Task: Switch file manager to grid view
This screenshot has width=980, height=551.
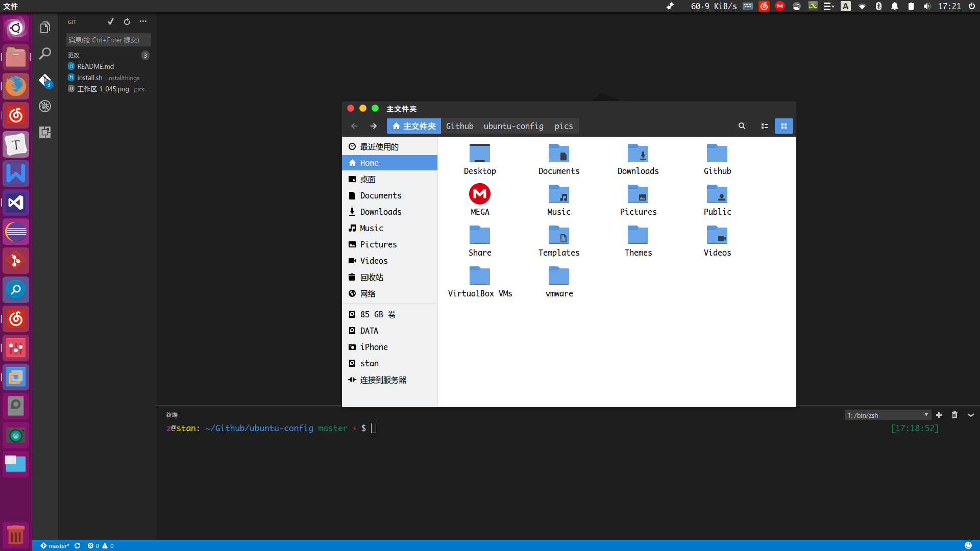Action: [x=783, y=126]
